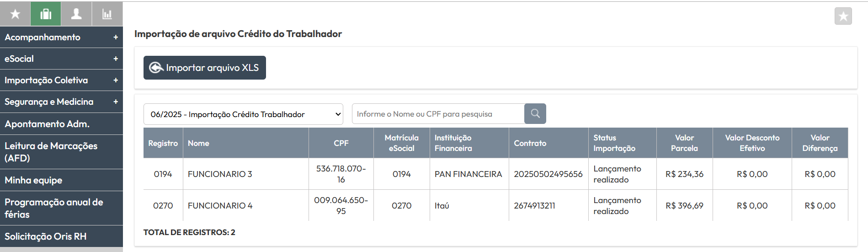Click Importar arquivo XLS button

[205, 68]
